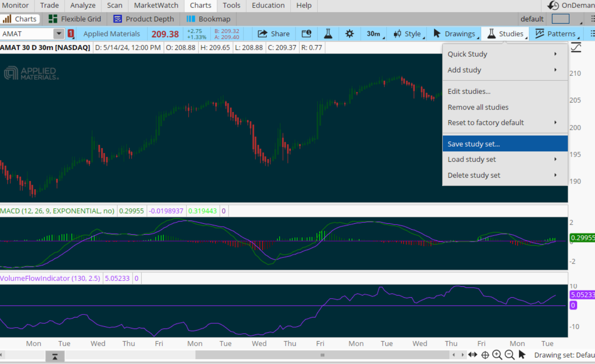Image resolution: width=595 pixels, height=364 pixels.
Task: Click the horizontal chart scrollbar thumb
Action: [x=323, y=355]
